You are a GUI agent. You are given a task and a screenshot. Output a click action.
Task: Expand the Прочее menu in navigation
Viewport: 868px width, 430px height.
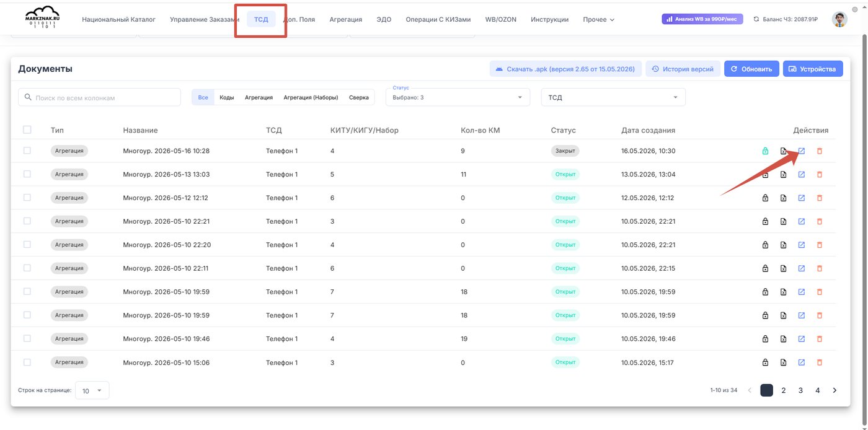point(598,19)
